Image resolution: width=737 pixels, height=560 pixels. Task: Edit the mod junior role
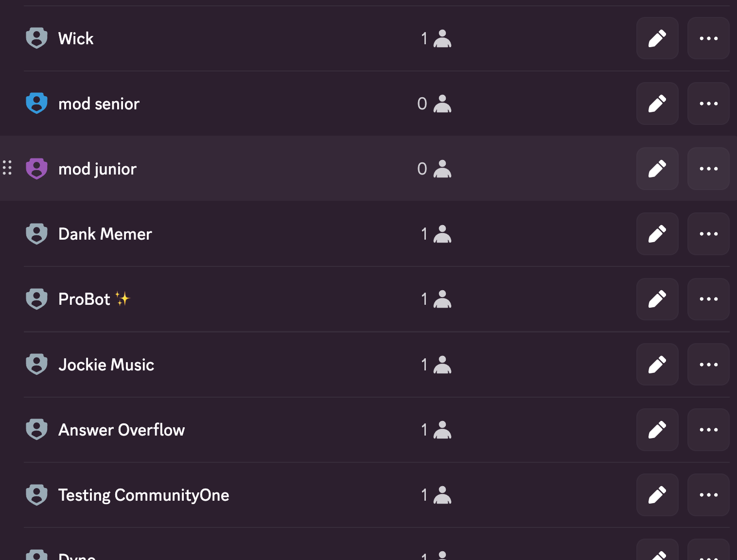(x=657, y=169)
